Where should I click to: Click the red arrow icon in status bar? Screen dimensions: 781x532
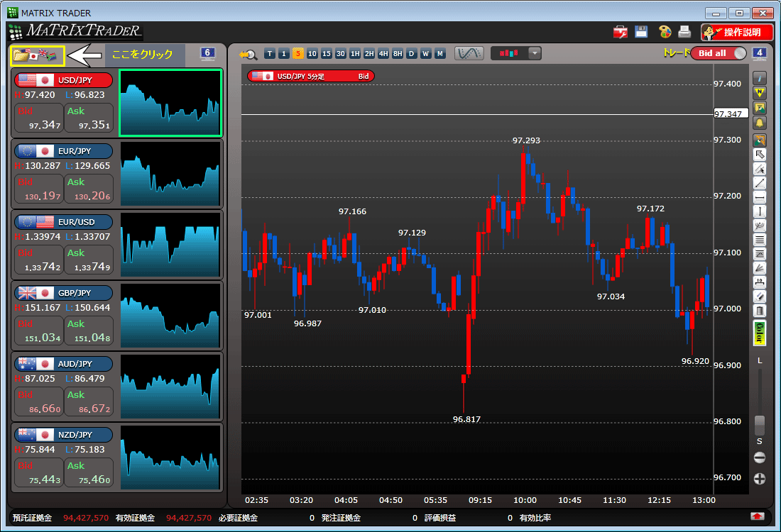coord(757,516)
